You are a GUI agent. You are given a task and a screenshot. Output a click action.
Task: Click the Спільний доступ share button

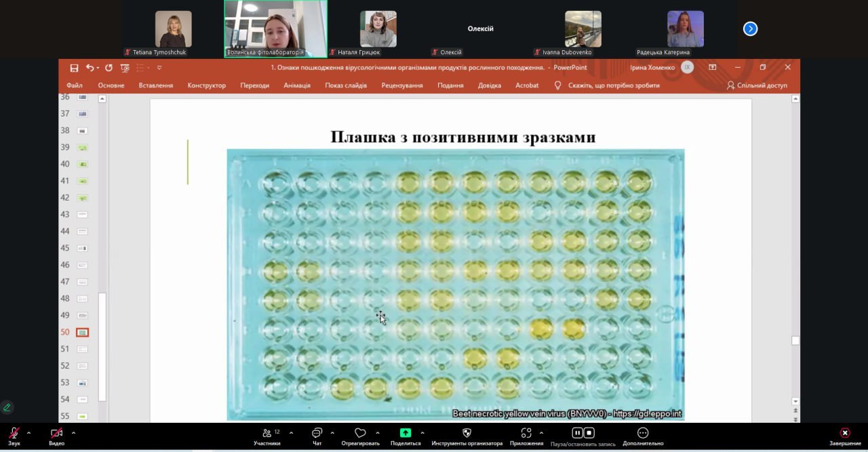757,85
